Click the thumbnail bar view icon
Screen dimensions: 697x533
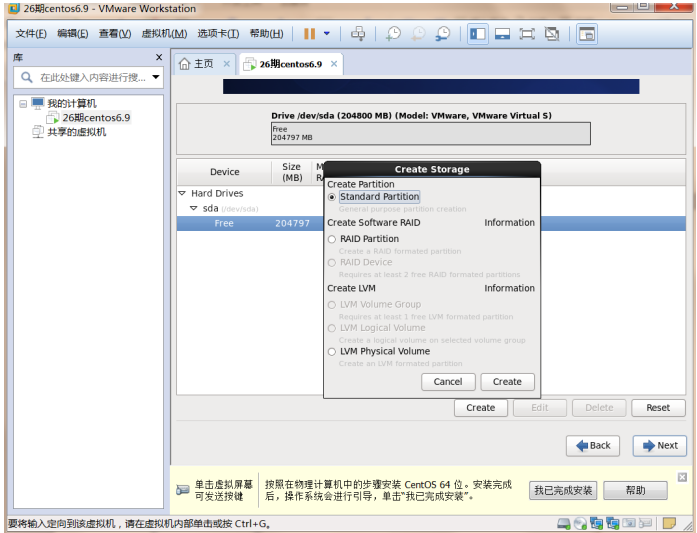point(502,34)
